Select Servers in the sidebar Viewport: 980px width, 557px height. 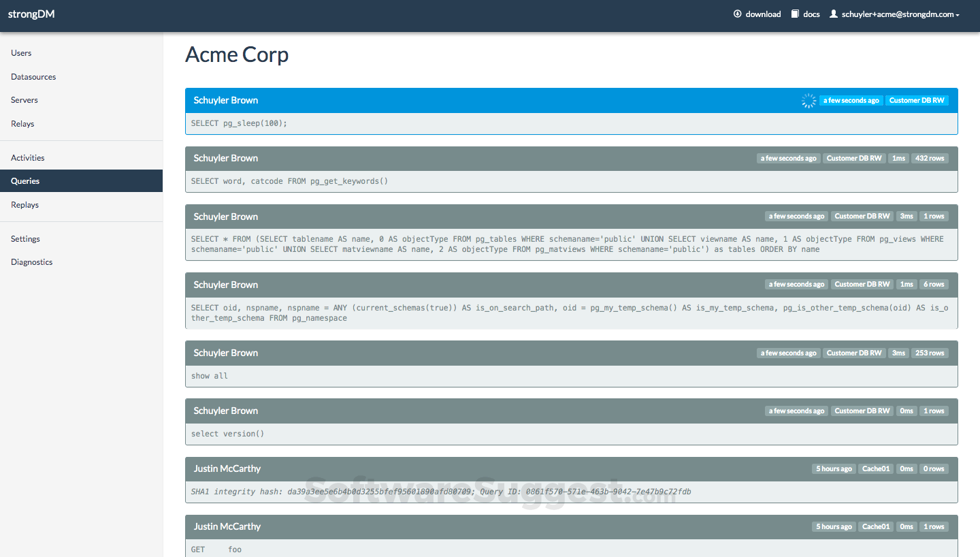tap(24, 99)
